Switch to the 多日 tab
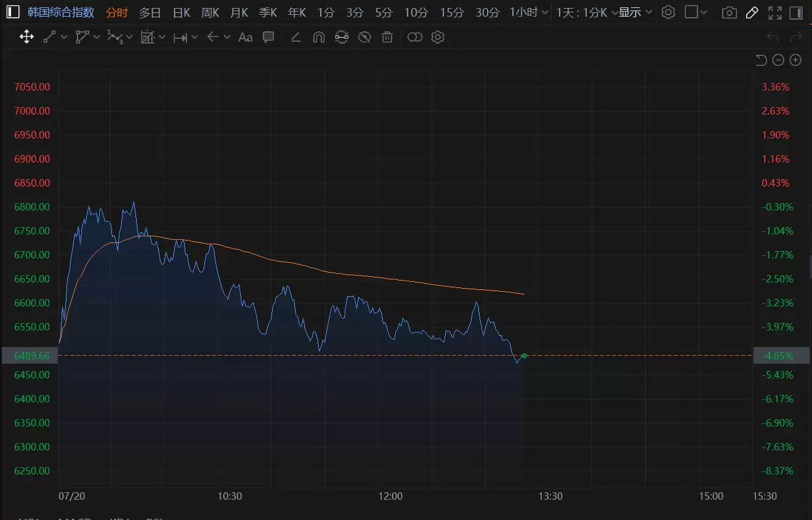 150,12
